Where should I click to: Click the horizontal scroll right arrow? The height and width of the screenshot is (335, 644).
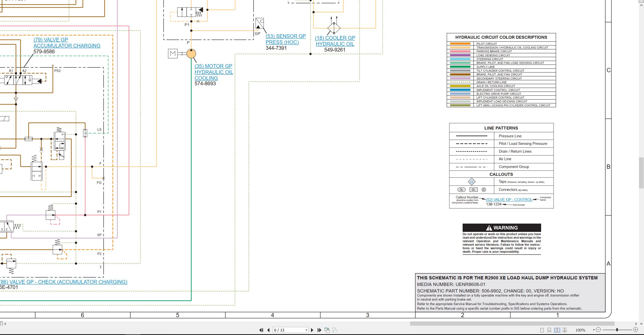(x=636, y=324)
